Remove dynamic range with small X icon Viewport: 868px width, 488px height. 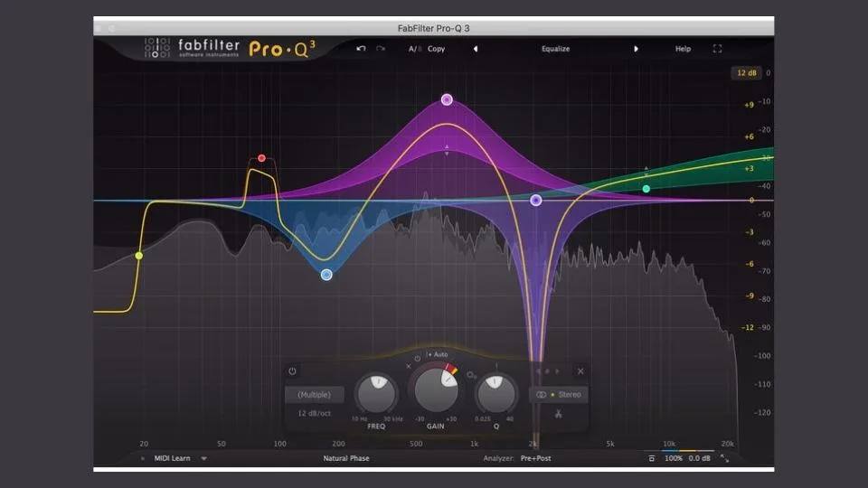click(x=409, y=366)
